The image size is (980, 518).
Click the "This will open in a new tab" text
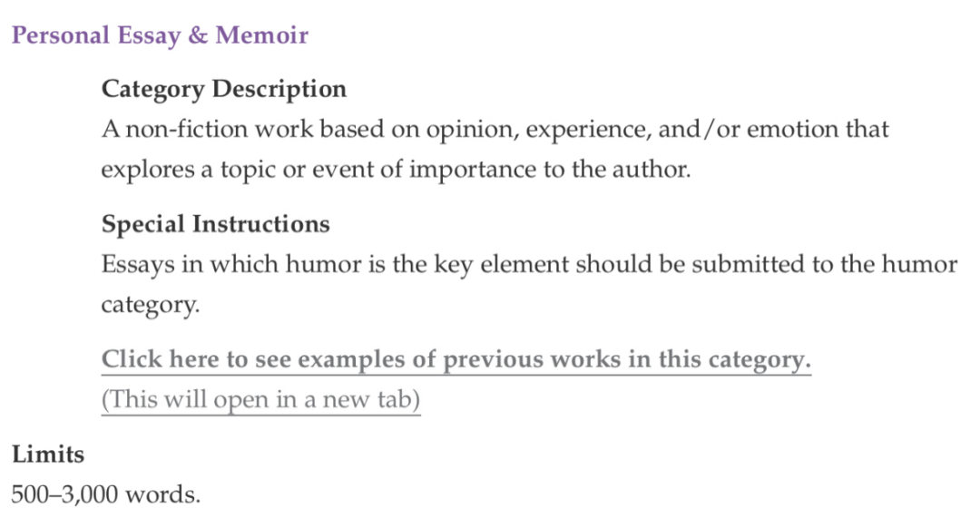pos(260,399)
